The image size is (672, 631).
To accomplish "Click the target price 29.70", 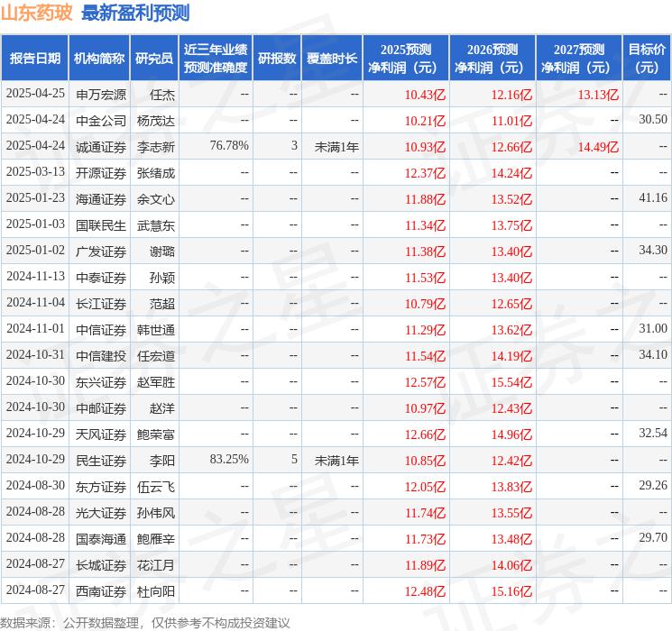I will [x=653, y=537].
